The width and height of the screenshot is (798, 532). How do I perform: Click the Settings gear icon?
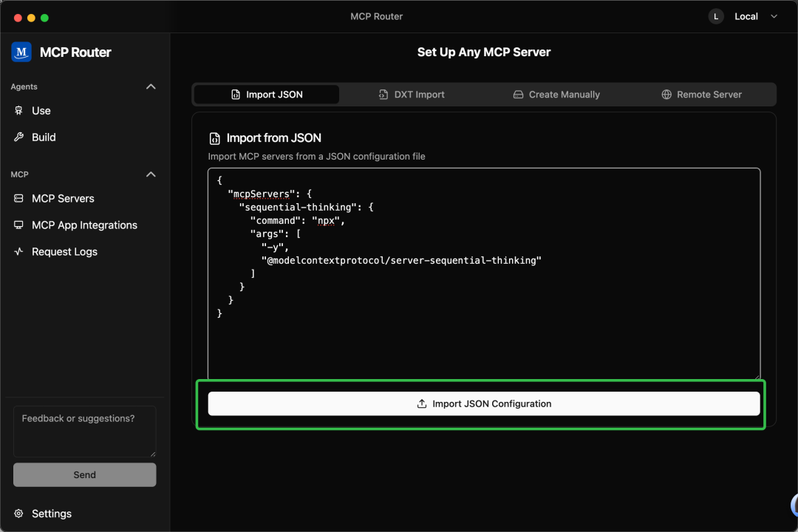18,514
